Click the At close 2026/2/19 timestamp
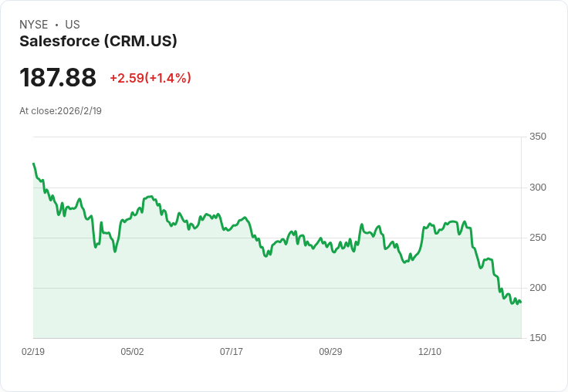 pyautogui.click(x=60, y=110)
